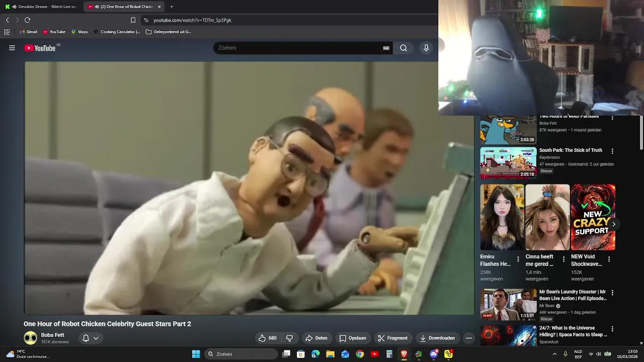Click Windows taskbar search box
Image resolution: width=644 pixels, height=362 pixels.
click(242, 354)
